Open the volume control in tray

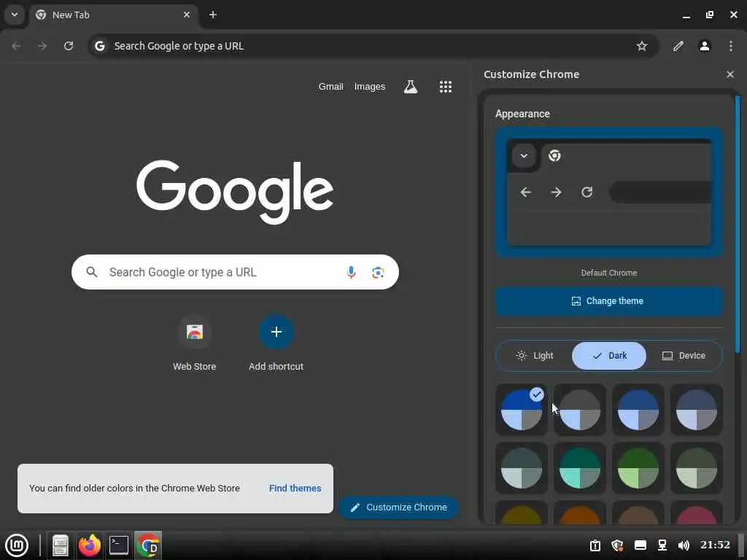tap(684, 545)
